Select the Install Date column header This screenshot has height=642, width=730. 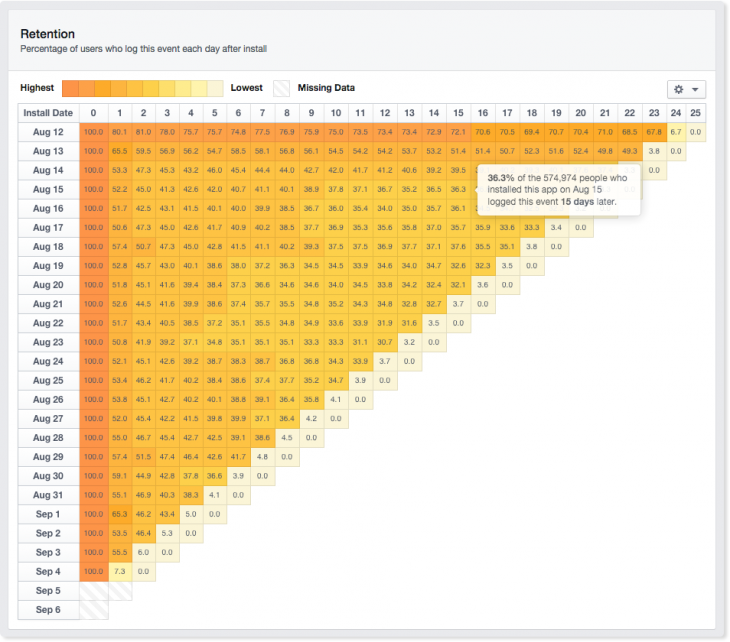point(48,113)
